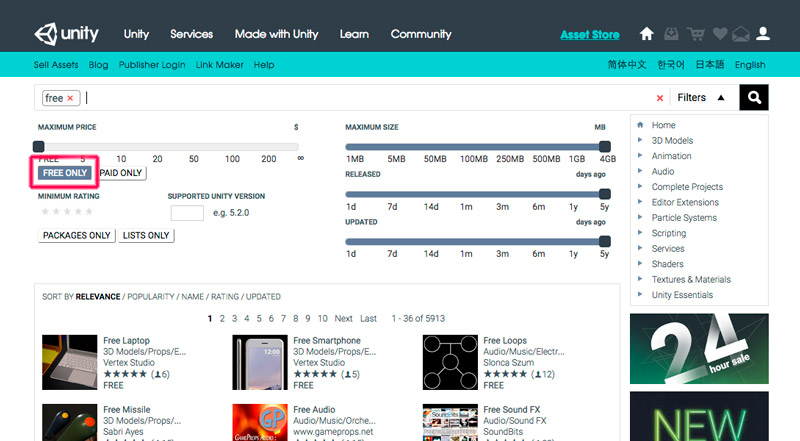The width and height of the screenshot is (800, 441).
Task: Toggle the LISTS ONLY filter
Action: pos(146,235)
